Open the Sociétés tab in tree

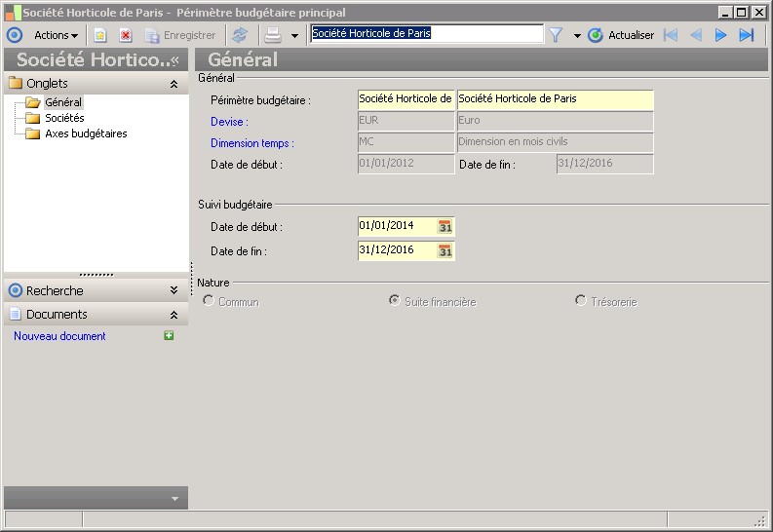click(x=64, y=118)
